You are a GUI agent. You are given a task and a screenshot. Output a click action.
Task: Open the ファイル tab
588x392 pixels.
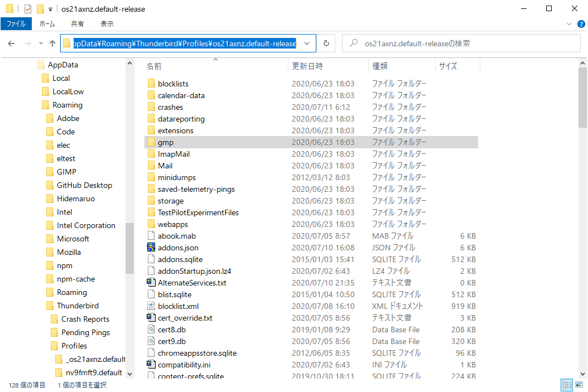click(x=16, y=23)
